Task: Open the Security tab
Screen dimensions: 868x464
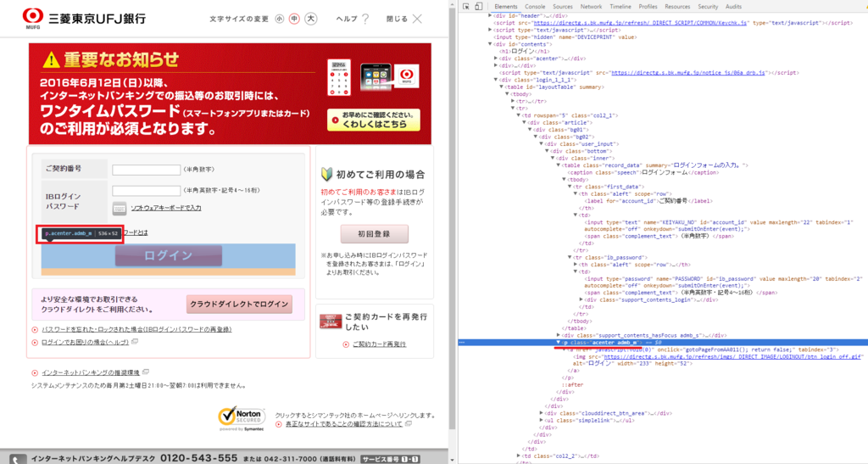Action: [x=708, y=7]
